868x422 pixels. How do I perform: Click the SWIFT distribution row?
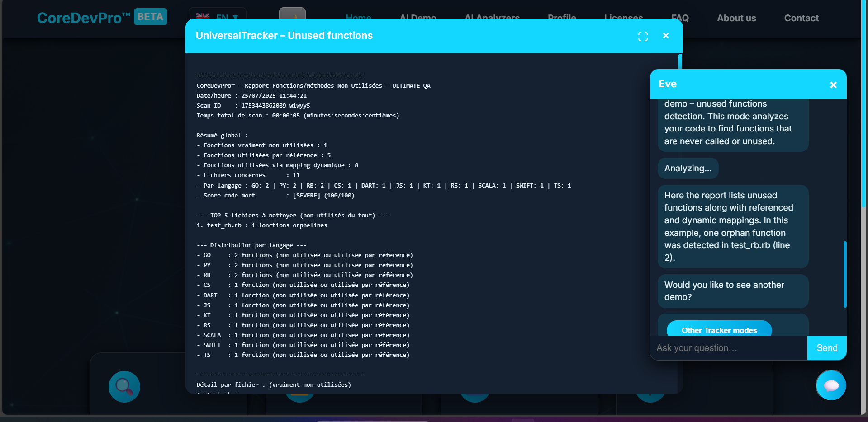click(x=303, y=345)
